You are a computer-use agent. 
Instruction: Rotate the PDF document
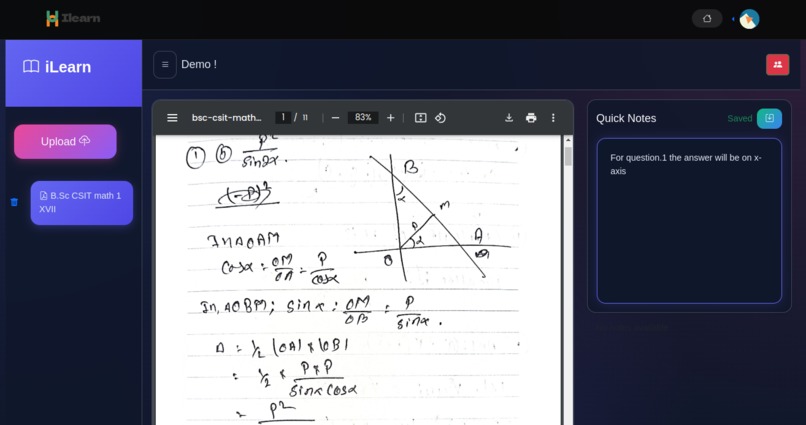440,118
